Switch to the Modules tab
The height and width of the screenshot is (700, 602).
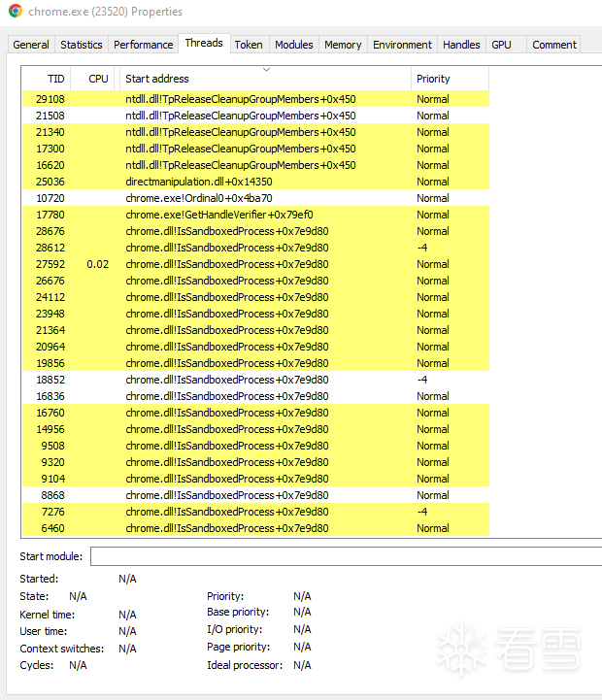click(294, 45)
